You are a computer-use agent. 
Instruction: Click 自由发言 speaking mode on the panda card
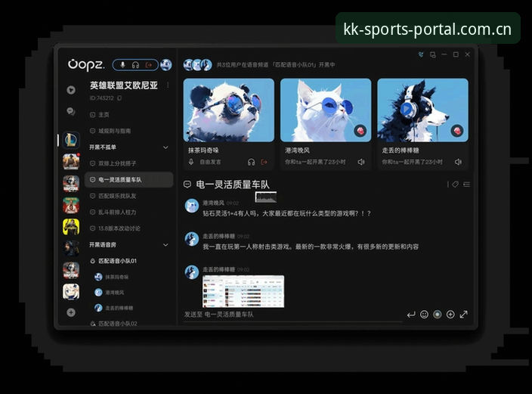[210, 162]
